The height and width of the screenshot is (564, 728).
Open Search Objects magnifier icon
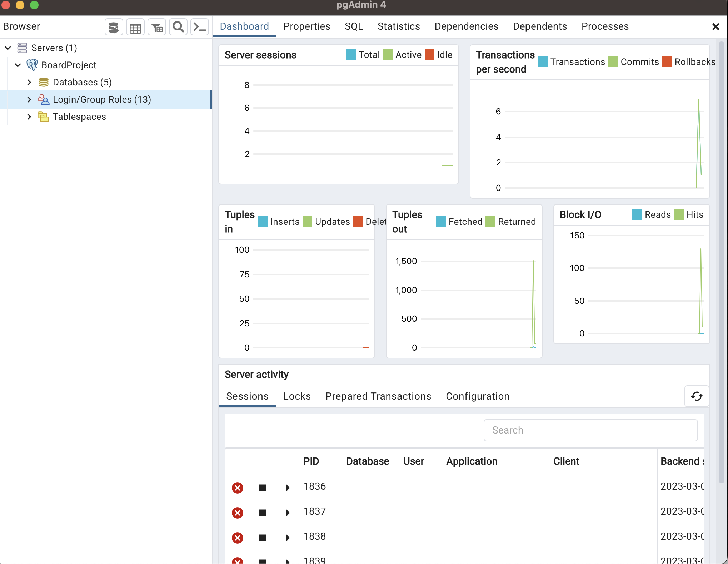point(178,27)
